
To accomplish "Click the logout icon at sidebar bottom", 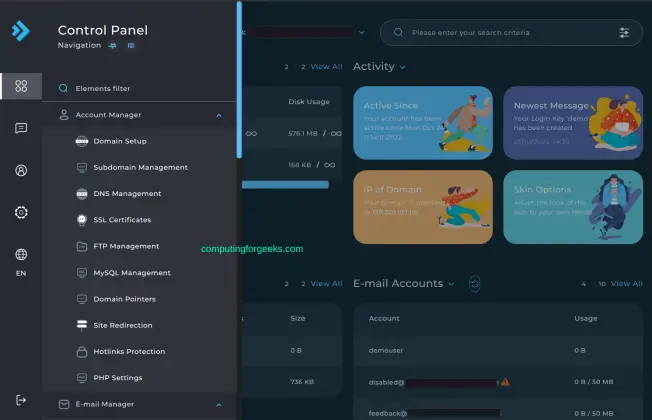I will pos(21,400).
